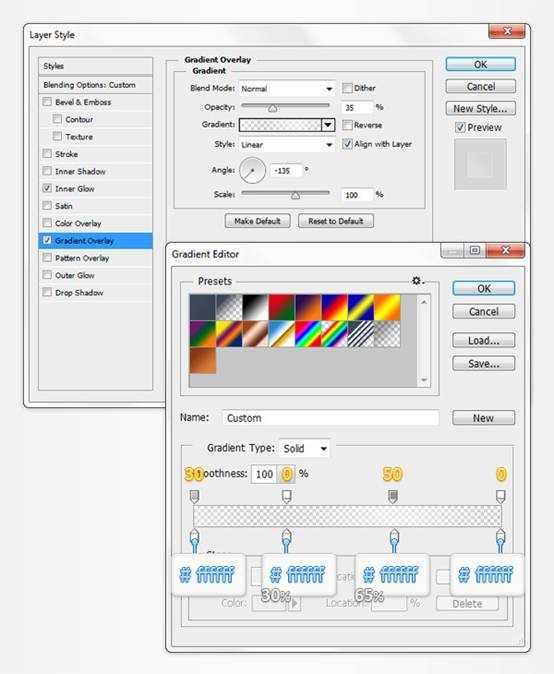
Task: Click the New gradient button
Action: click(x=484, y=418)
